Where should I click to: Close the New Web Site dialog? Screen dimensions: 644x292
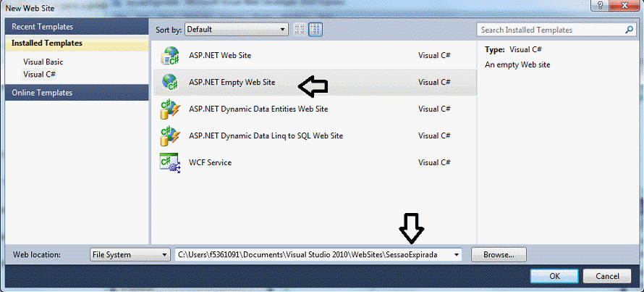pos(624,5)
